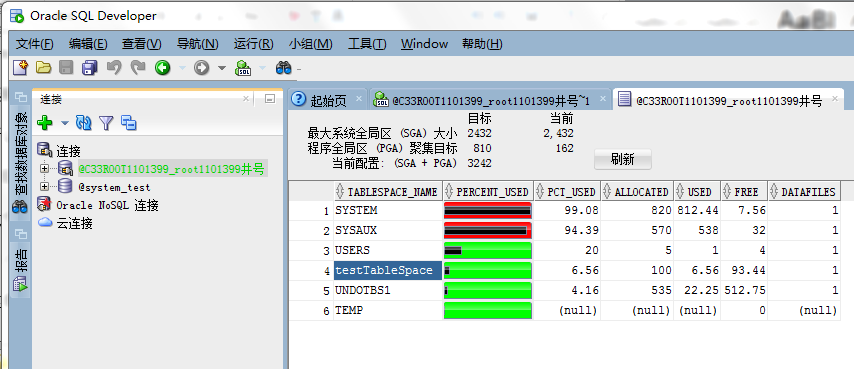The width and height of the screenshot is (854, 369).
Task: Click the Filter funnel icon in the Connections panel
Action: click(106, 123)
